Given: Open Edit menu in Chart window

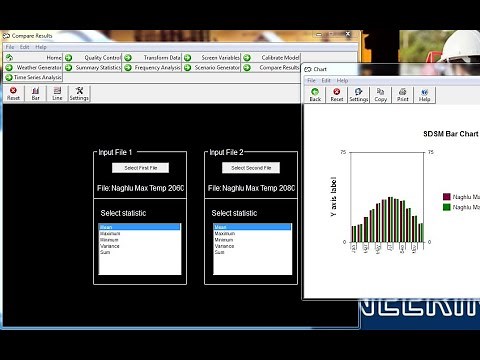Looking at the screenshot, I should coord(326,80).
